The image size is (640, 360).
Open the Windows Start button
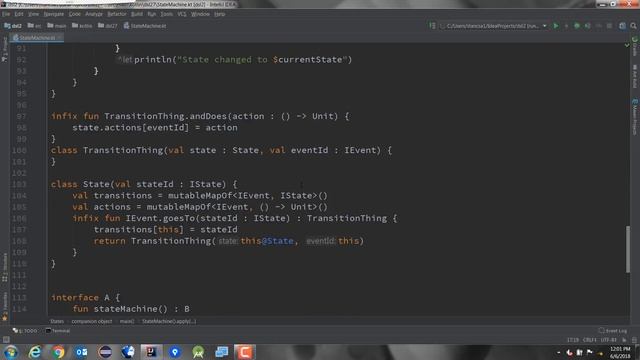(11, 352)
